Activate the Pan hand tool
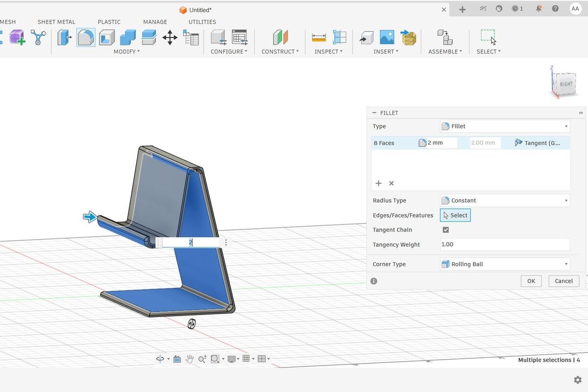This screenshot has width=588, height=392. pyautogui.click(x=190, y=359)
